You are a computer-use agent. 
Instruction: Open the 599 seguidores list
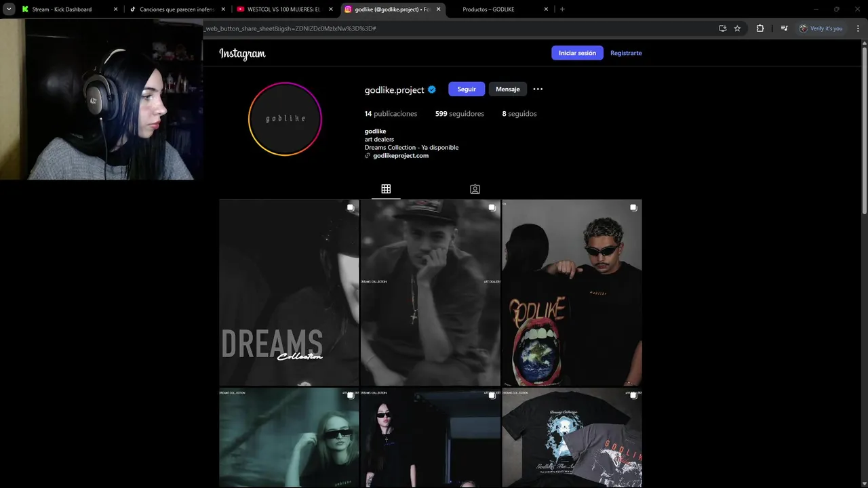pos(460,114)
